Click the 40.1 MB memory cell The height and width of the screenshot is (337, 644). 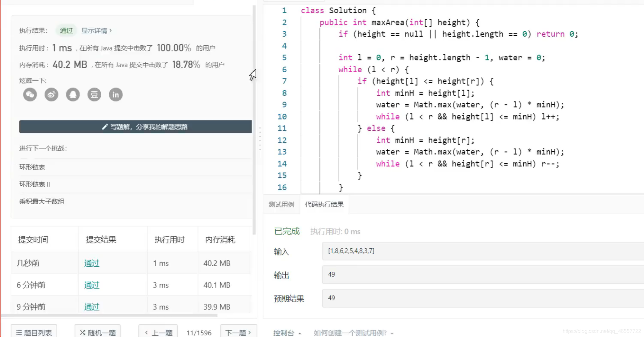click(x=217, y=285)
